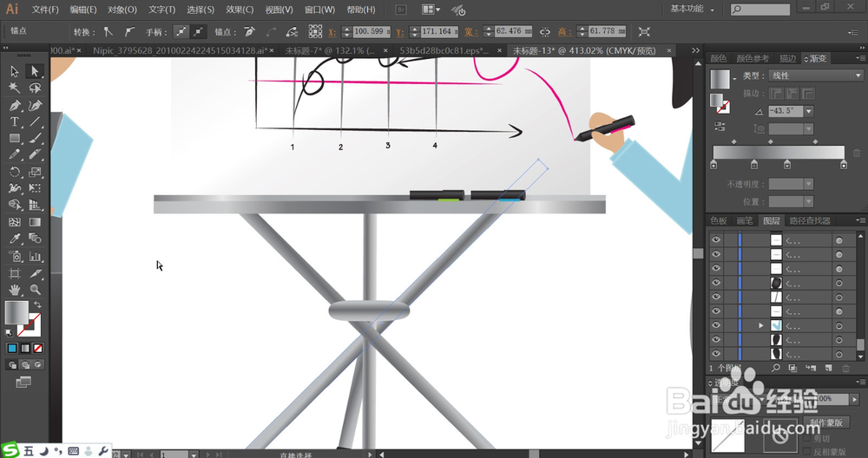The height and width of the screenshot is (458, 868).
Task: Click the gradient fill swatch in gradient panel
Action: coord(720,79)
